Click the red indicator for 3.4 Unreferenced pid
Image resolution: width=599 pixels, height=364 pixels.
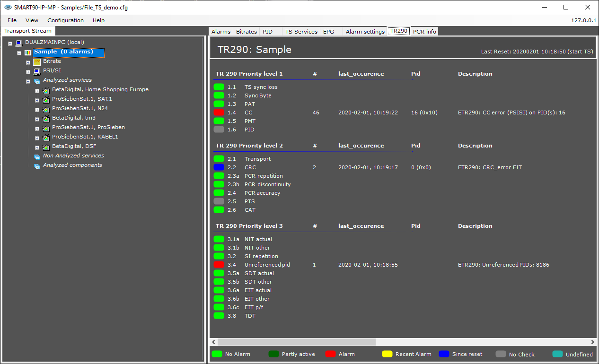pos(219,265)
